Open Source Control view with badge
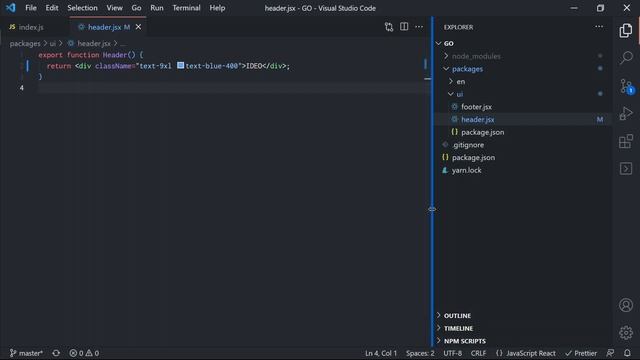Viewport: 640px width, 360px height. (x=626, y=86)
